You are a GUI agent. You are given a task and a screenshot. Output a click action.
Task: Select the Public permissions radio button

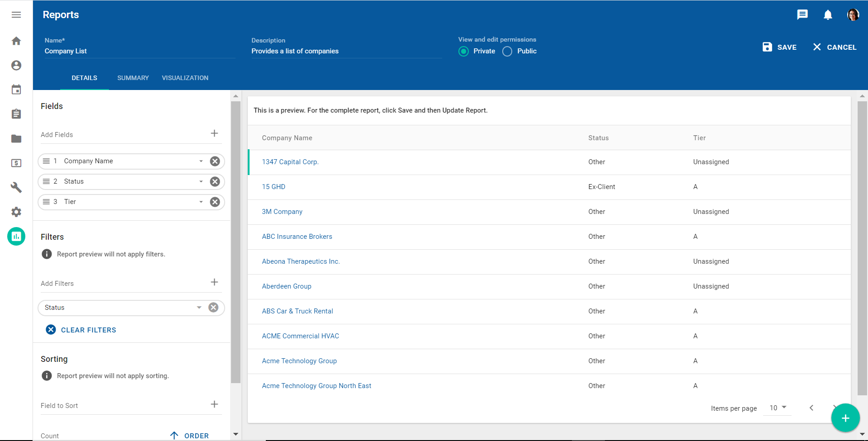coord(507,51)
